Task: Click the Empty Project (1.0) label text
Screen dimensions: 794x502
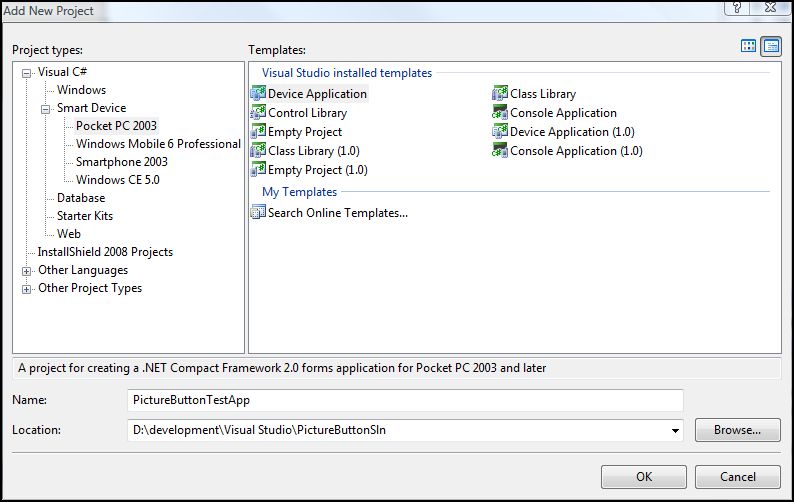Action: [x=317, y=170]
